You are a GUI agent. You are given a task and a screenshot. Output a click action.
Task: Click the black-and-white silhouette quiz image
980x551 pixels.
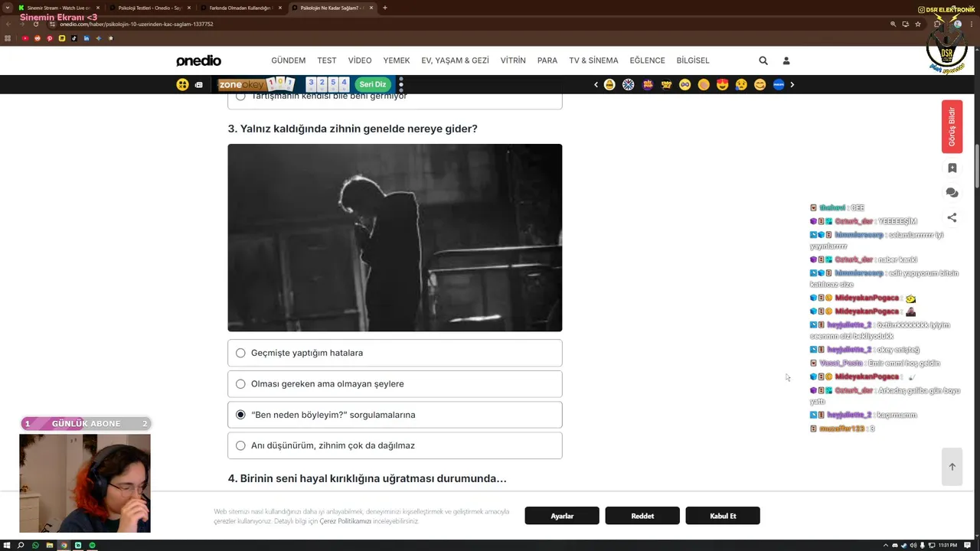(x=395, y=237)
